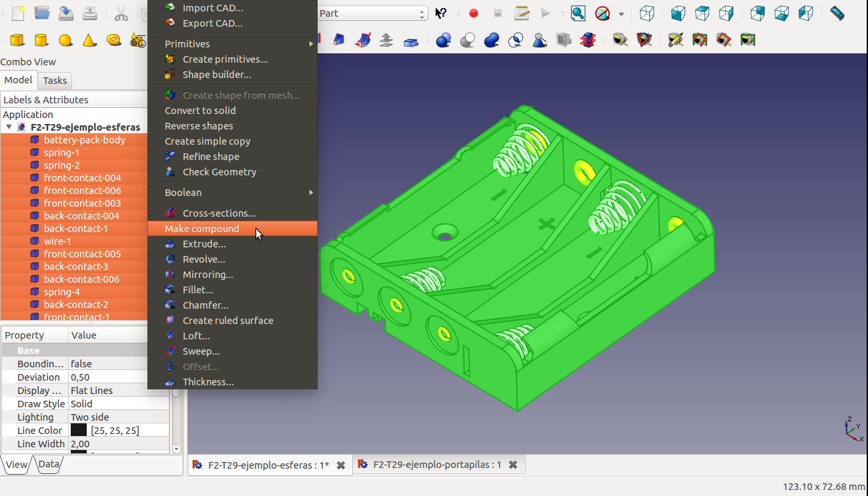Select Refine shape menu entry
Viewport: 868px width, 496px height.
tap(211, 157)
